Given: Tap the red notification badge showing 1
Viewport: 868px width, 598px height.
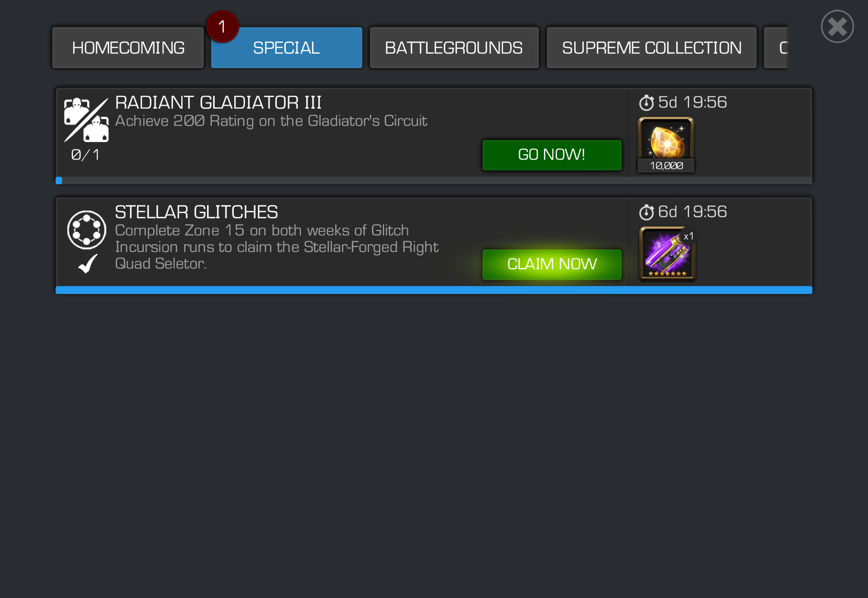Looking at the screenshot, I should pyautogui.click(x=223, y=27).
